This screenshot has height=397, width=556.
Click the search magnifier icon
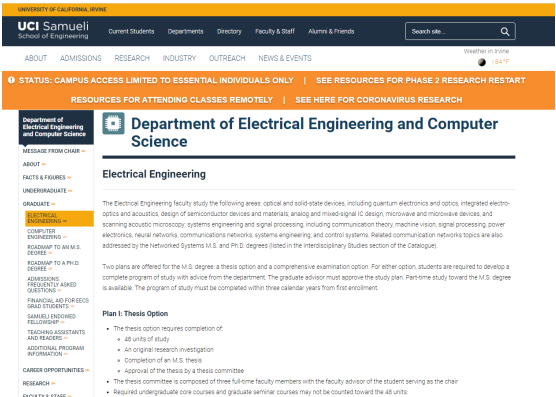pyautogui.click(x=505, y=32)
